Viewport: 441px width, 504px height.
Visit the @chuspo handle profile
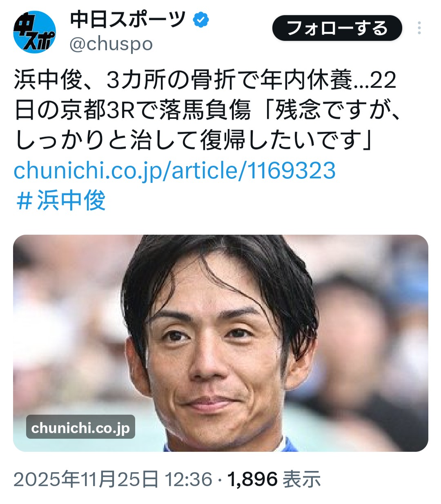point(111,44)
